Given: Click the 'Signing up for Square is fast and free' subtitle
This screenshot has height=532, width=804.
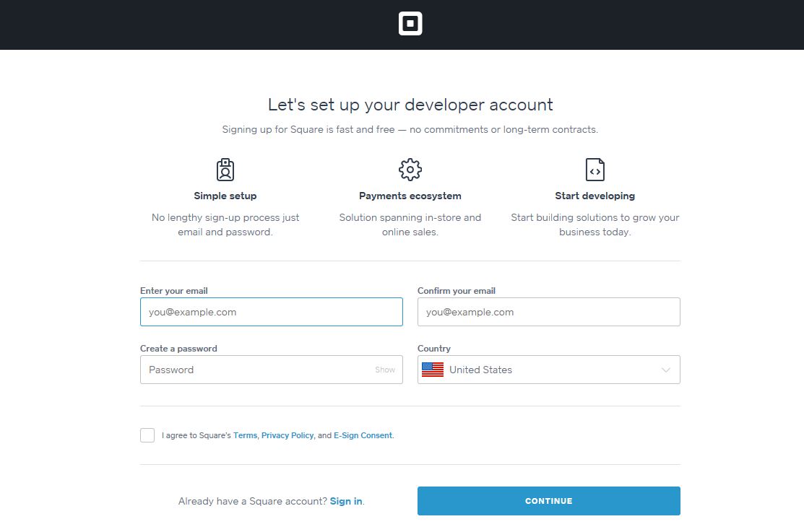Looking at the screenshot, I should (410, 130).
